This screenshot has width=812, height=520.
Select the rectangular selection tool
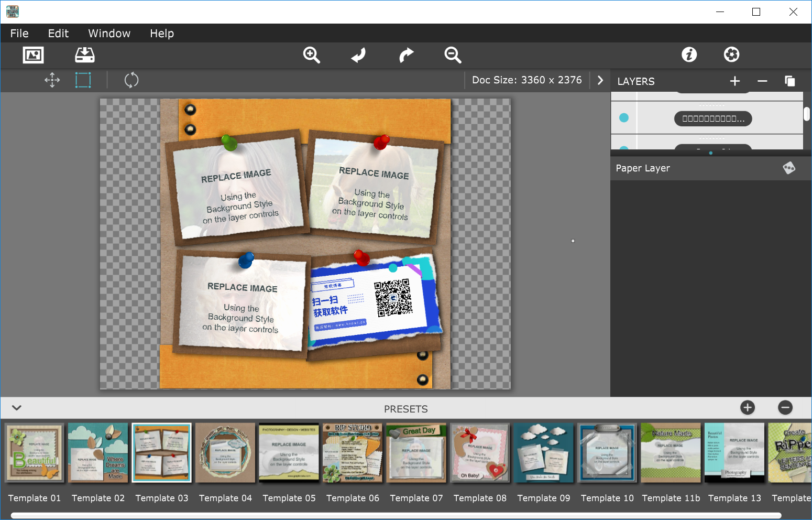[83, 80]
